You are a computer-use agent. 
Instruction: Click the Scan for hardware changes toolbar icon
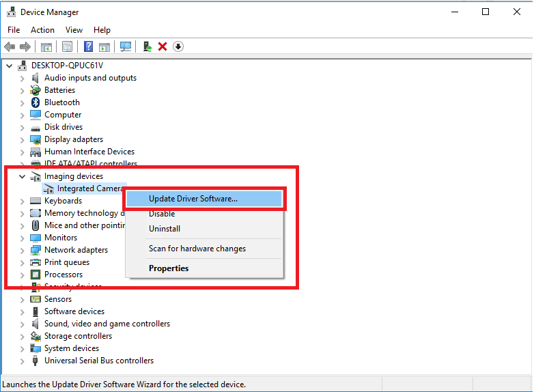click(126, 46)
